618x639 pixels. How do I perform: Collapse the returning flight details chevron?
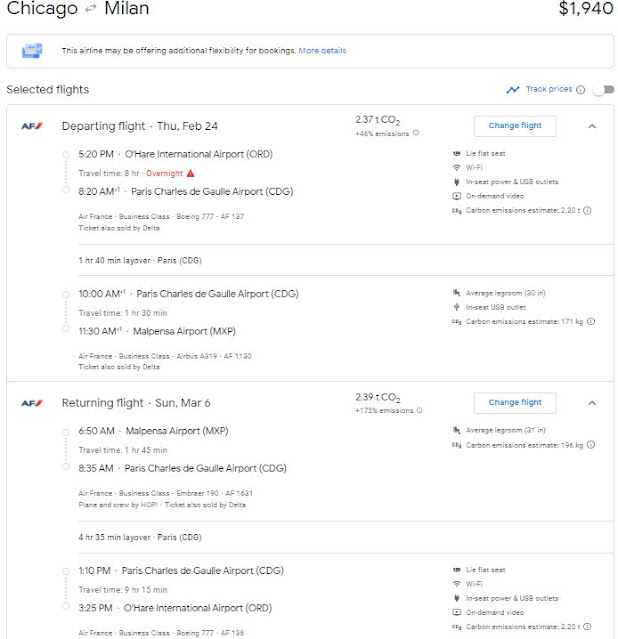tap(592, 403)
